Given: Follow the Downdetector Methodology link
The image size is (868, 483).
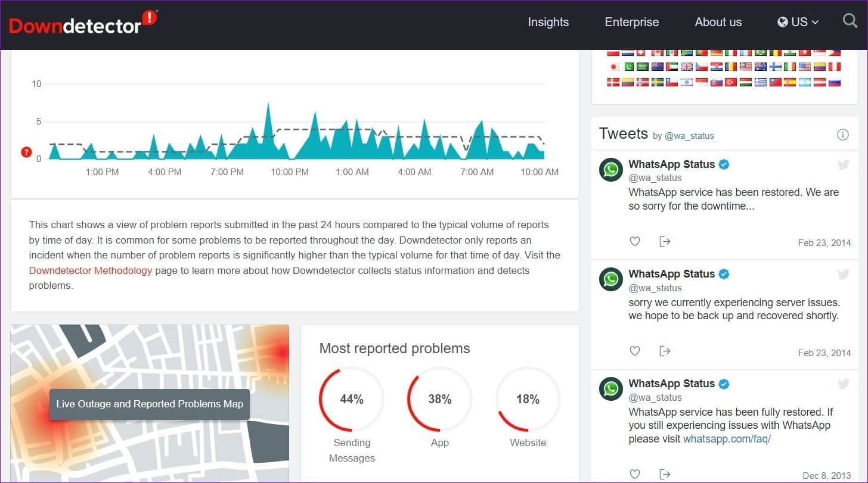Looking at the screenshot, I should (91, 270).
